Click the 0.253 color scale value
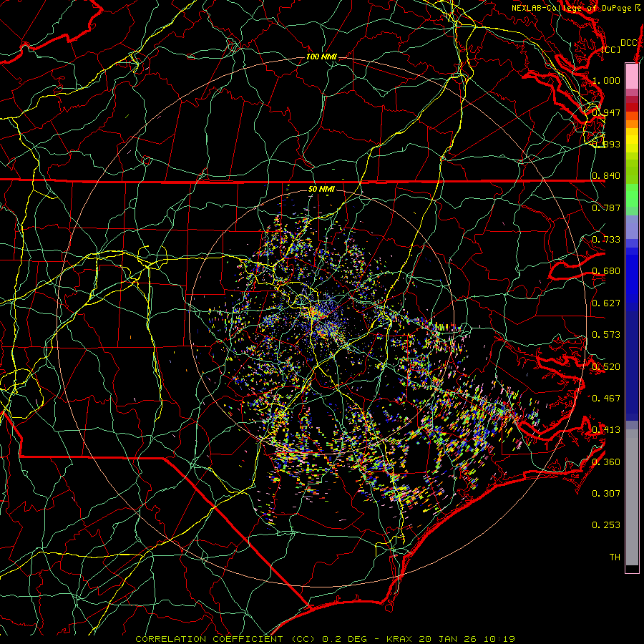644x644 pixels. coord(606,525)
